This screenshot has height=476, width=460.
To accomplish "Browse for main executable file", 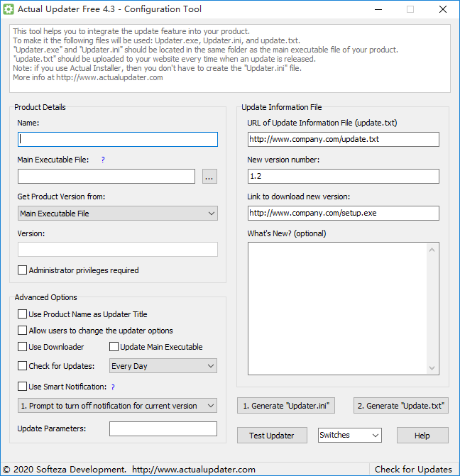I will 209,177.
